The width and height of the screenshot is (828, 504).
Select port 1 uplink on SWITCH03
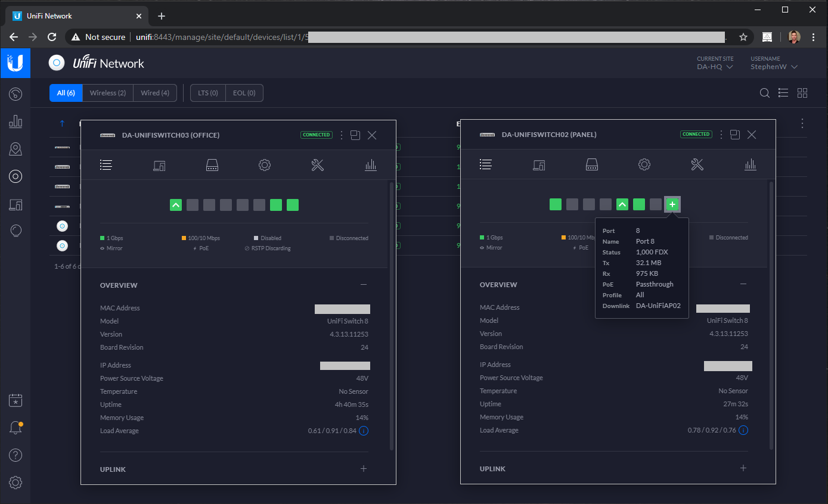coord(176,205)
